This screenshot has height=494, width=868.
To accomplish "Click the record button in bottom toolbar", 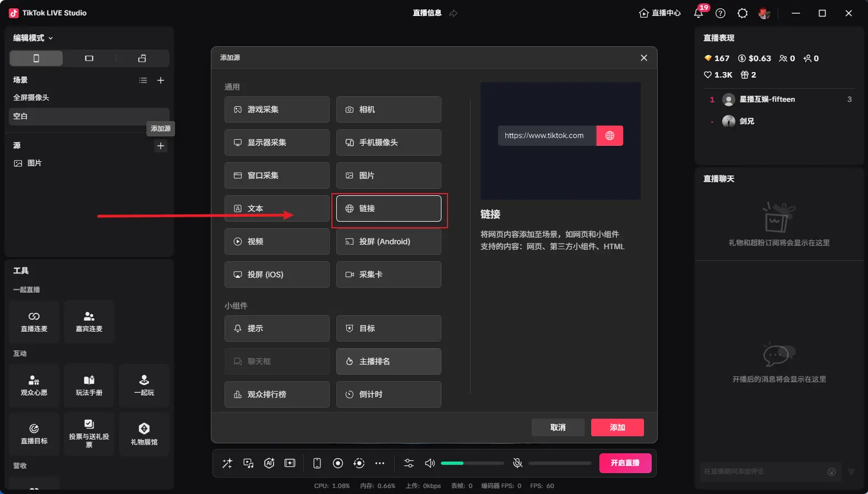I will tap(338, 463).
